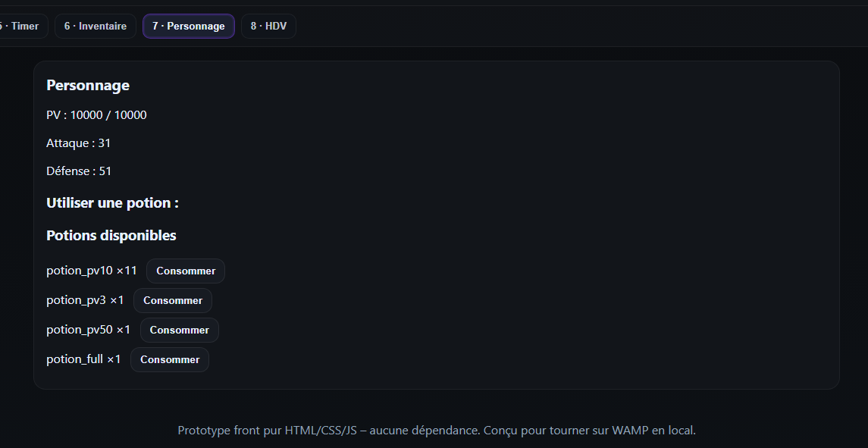Consume the potion_full item
The height and width of the screenshot is (448, 868).
click(169, 359)
